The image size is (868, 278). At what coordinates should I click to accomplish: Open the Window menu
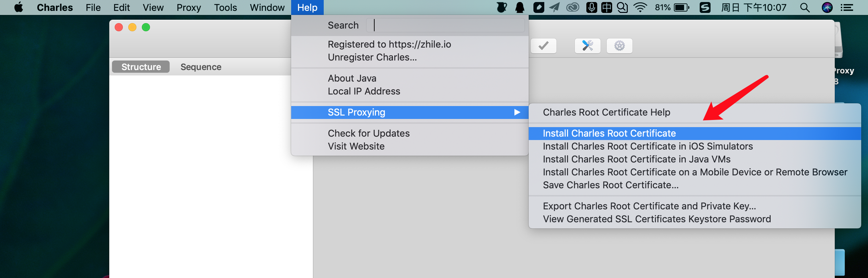point(267,7)
